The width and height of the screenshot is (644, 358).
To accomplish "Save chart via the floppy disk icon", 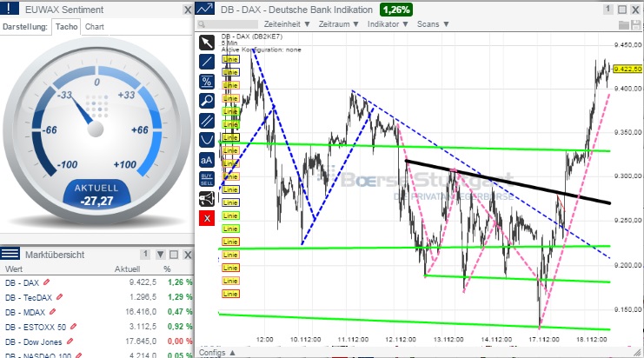I will 636,24.
